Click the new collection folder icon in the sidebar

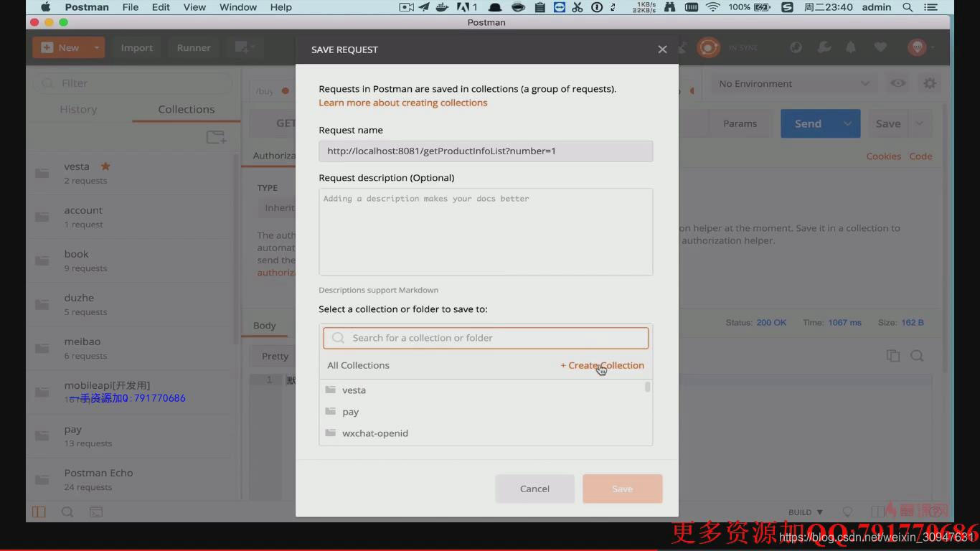[216, 137]
